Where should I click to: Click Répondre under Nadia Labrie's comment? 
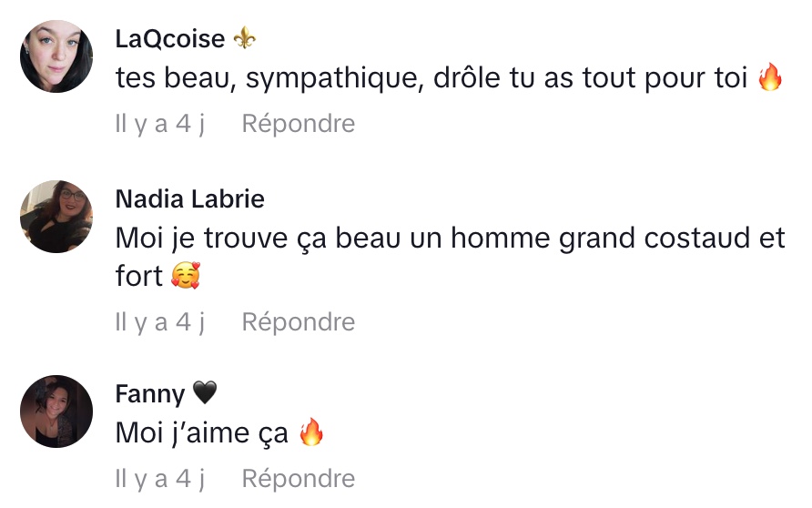(x=299, y=322)
